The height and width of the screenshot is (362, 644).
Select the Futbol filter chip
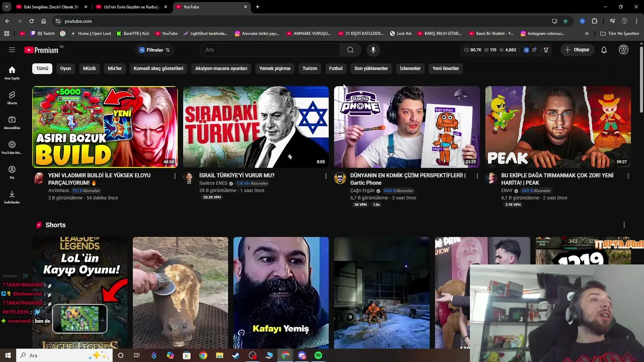(x=336, y=68)
